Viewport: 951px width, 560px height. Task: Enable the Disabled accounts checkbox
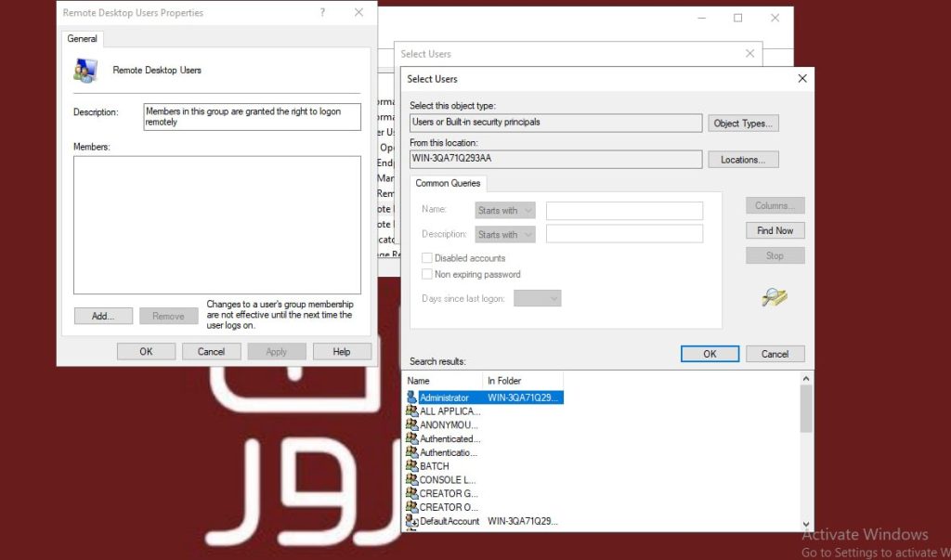click(x=427, y=257)
